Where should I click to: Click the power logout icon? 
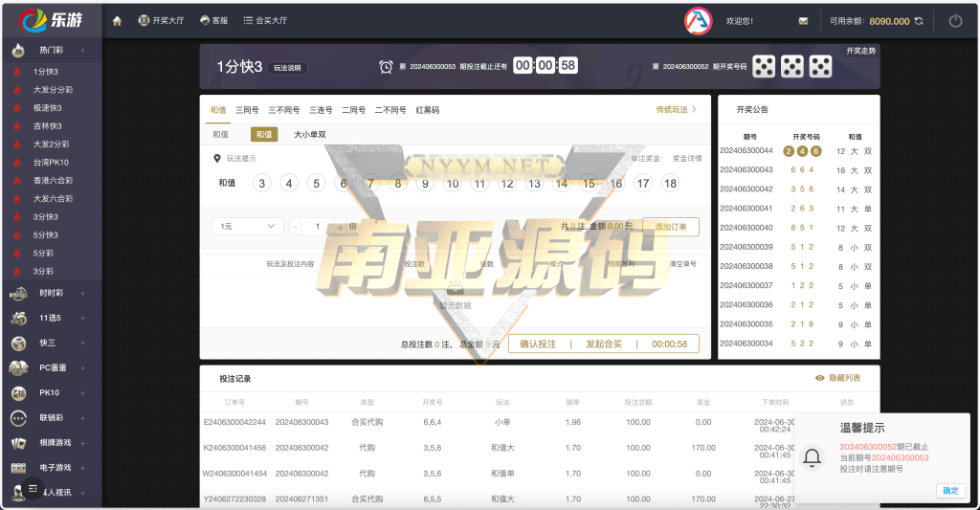954,20
